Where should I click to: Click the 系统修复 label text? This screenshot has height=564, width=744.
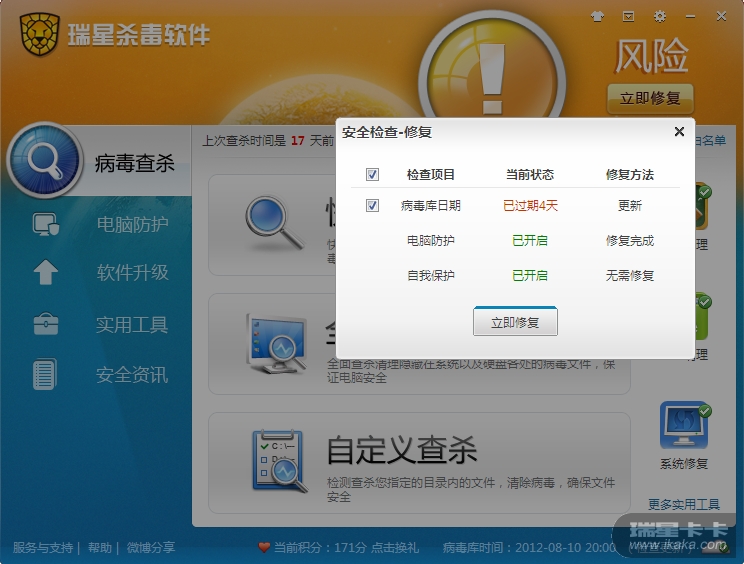coord(684,463)
